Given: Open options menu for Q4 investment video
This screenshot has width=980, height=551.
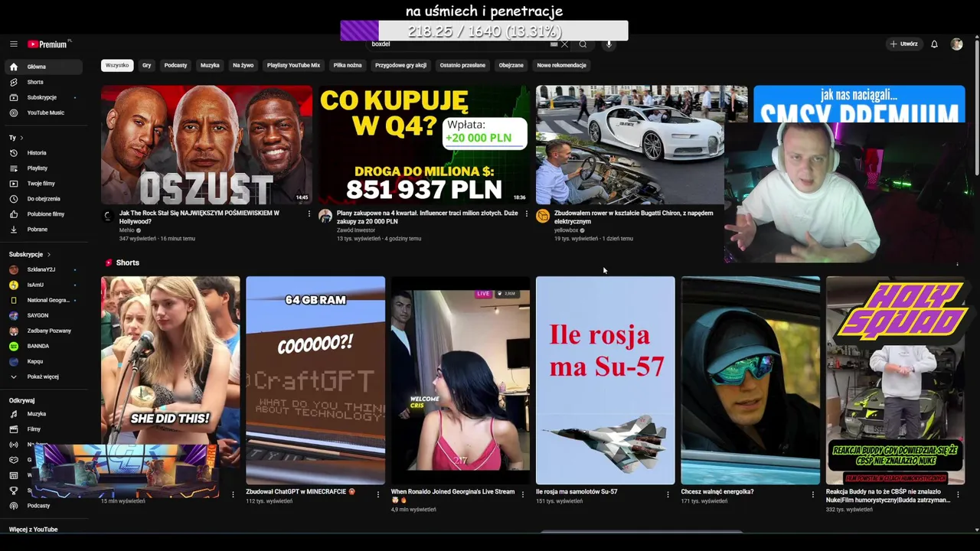Looking at the screenshot, I should coord(527,214).
